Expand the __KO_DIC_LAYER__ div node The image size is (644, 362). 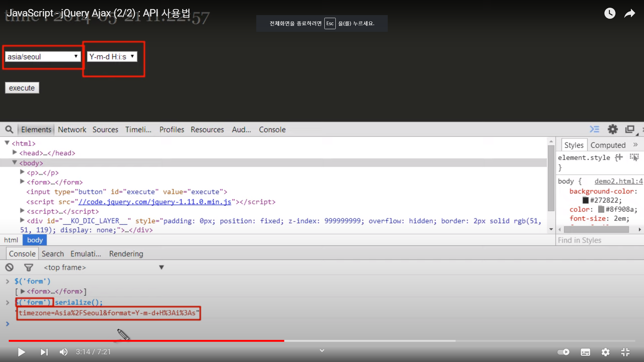(x=22, y=220)
